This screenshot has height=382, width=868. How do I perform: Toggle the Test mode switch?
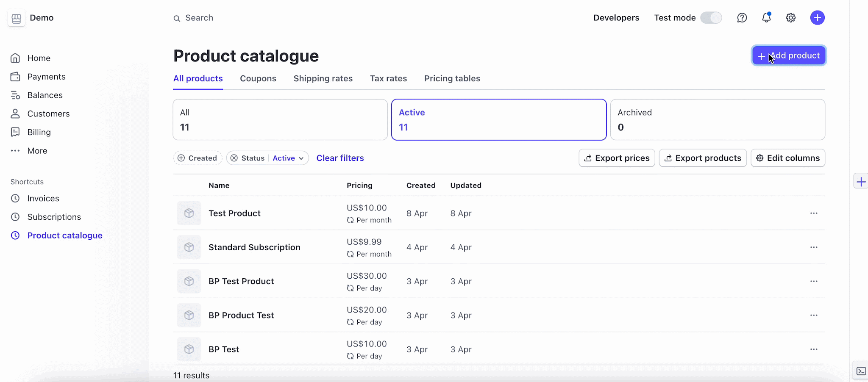click(711, 18)
